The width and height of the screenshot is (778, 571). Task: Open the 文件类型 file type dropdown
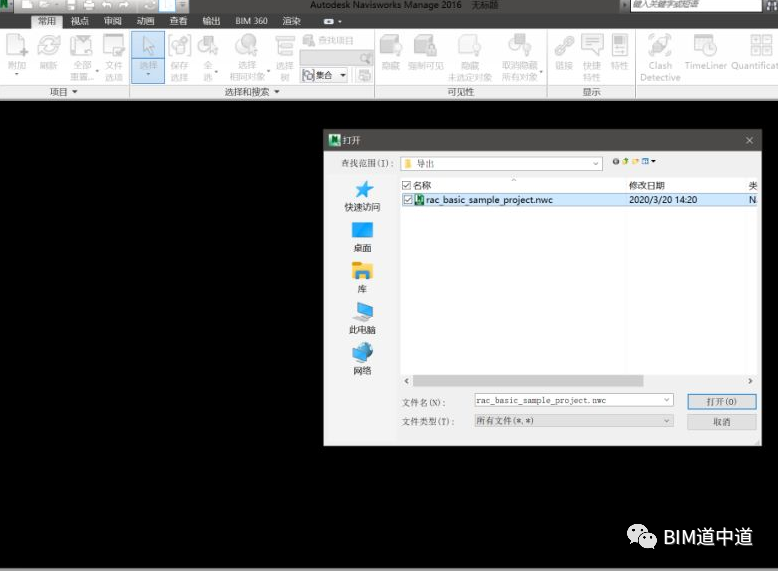pos(574,421)
